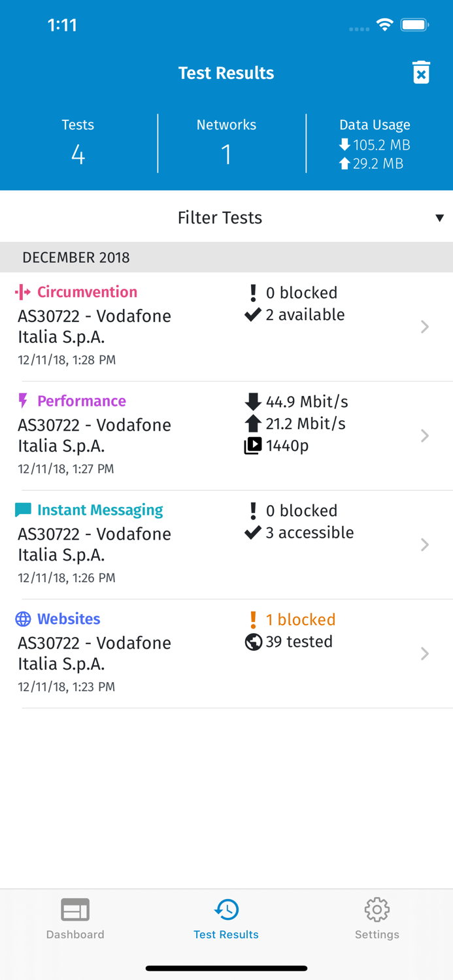
Task: Expand the Websites result chevron
Action: pyautogui.click(x=425, y=653)
